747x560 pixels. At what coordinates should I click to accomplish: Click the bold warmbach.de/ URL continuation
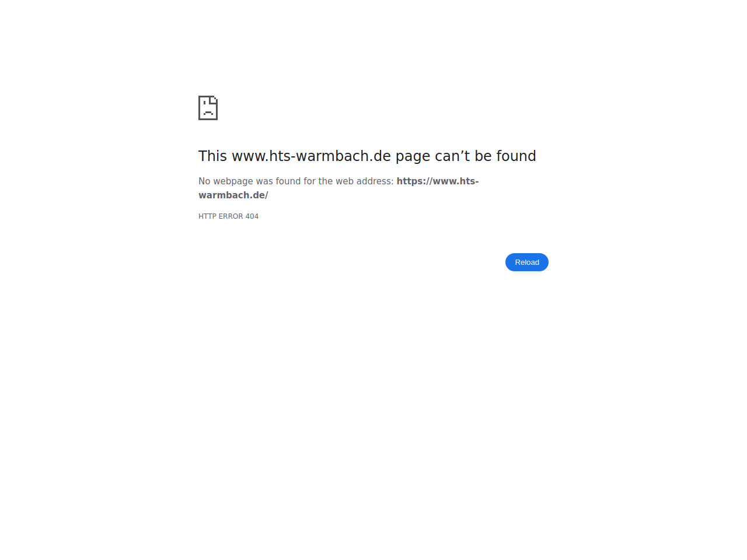(233, 195)
